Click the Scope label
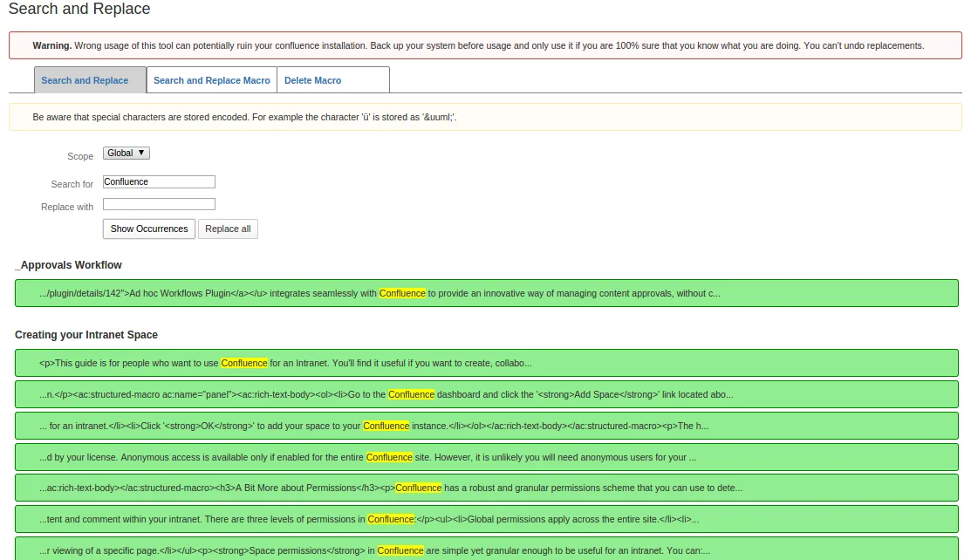 pyautogui.click(x=80, y=156)
